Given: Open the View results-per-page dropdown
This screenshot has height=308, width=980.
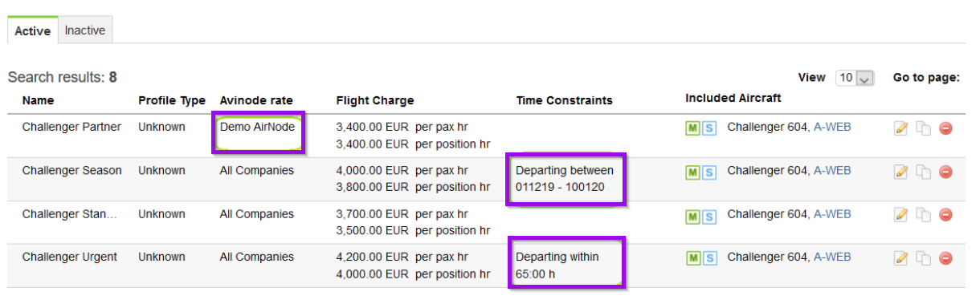Looking at the screenshot, I should (854, 78).
